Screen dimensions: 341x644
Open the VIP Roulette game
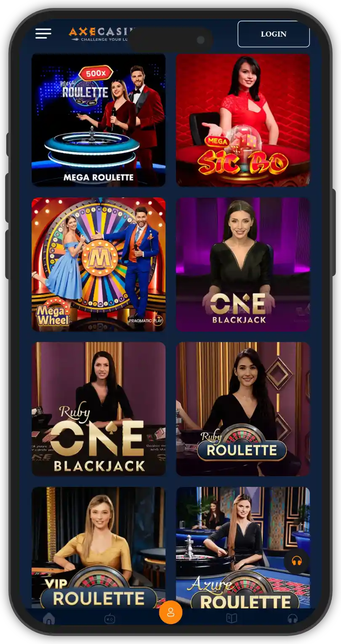99,547
